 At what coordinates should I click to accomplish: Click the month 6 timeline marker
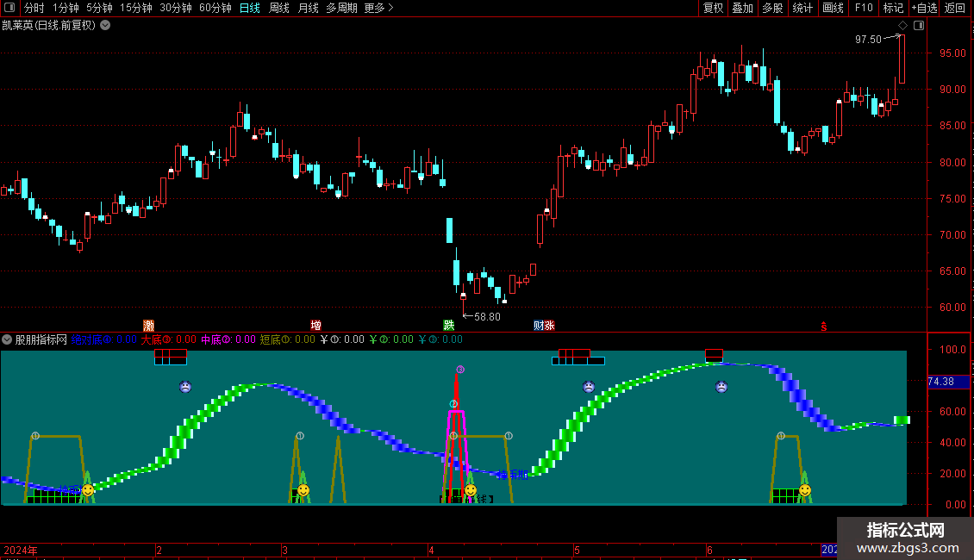709,550
